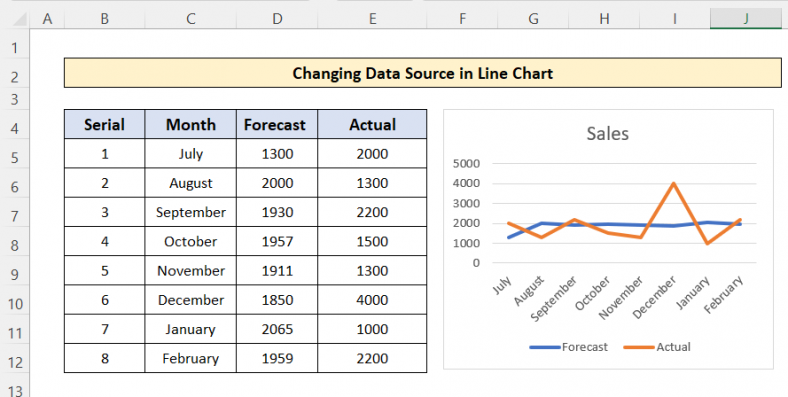Click the February horizontal axis label
Screen dimensions: 788x397
click(723, 295)
